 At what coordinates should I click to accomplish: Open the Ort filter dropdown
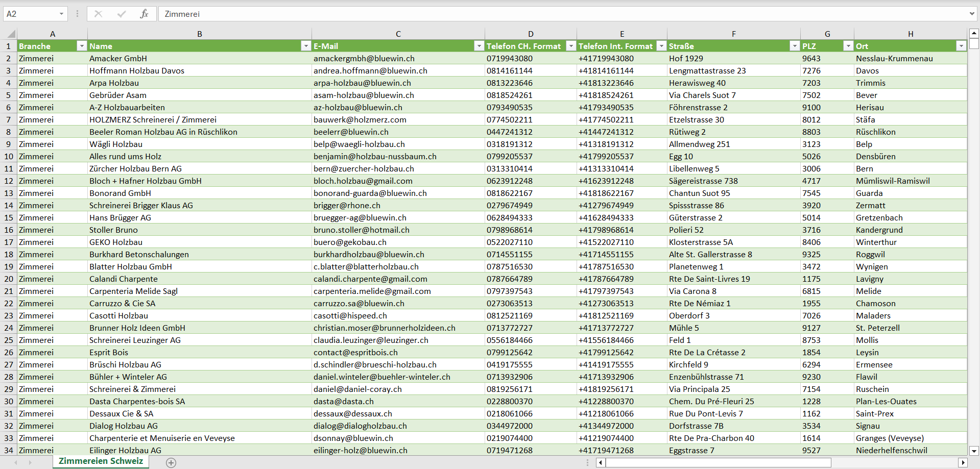tap(961, 46)
